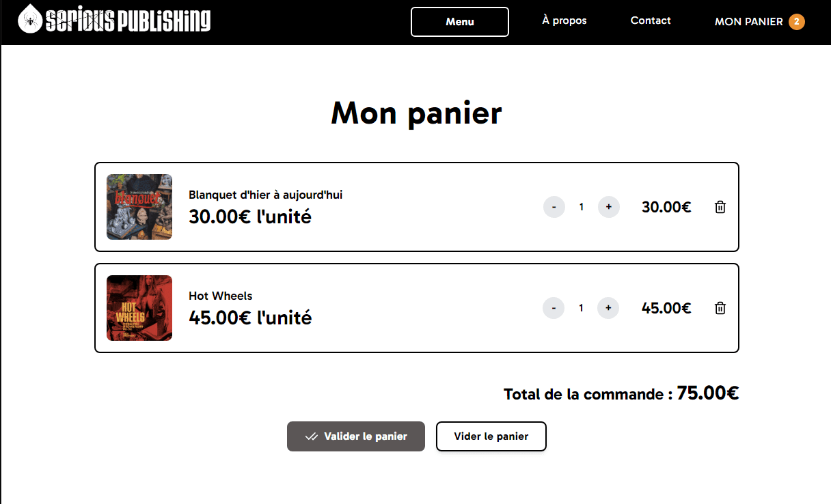
Task: Remove Hot Wheels using trash icon
Action: pyautogui.click(x=720, y=308)
